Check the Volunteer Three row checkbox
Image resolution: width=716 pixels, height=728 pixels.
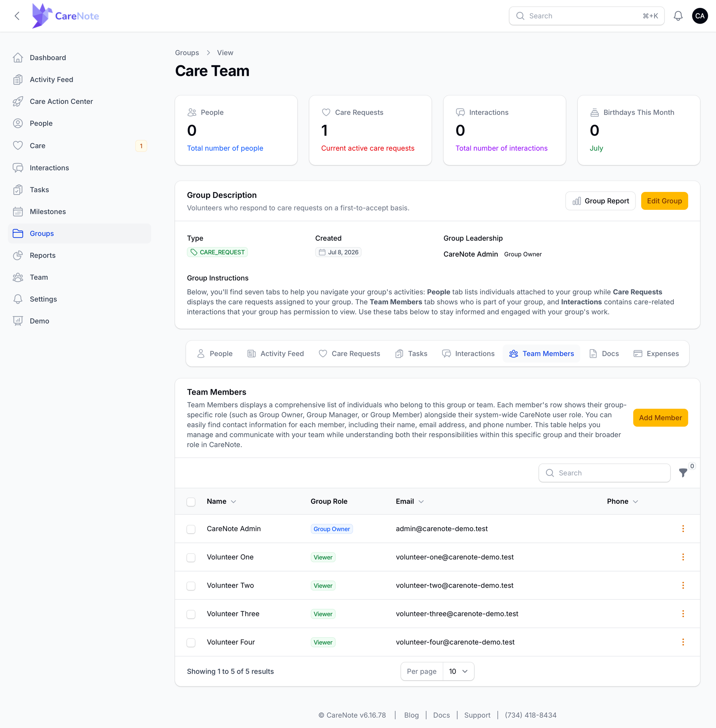tap(191, 614)
